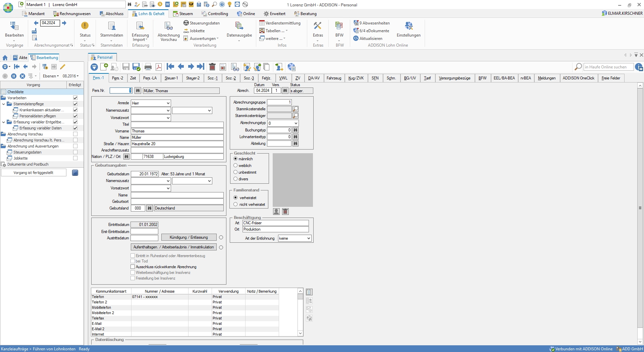Create a new record with the plus icon
The height and width of the screenshot is (352, 644).
tap(104, 67)
